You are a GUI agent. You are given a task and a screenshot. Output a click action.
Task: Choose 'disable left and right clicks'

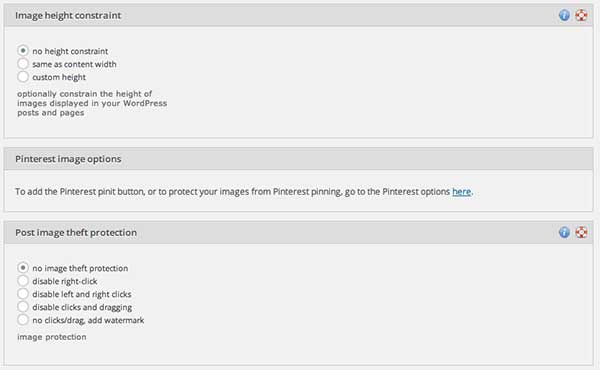tap(23, 293)
